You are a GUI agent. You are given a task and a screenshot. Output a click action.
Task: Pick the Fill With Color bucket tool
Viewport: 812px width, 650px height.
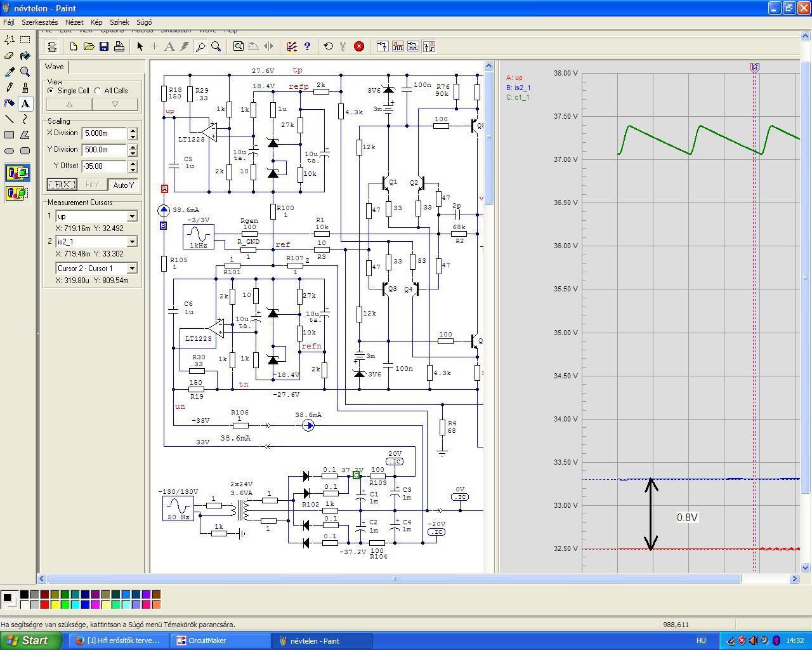(25, 56)
